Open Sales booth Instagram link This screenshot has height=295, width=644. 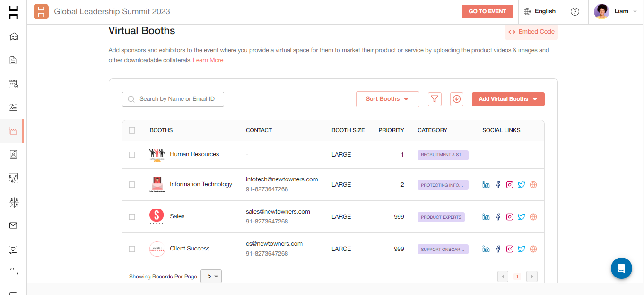tap(510, 217)
